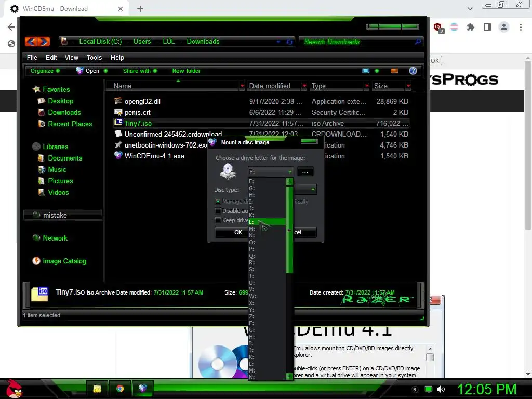
Task: Select the Unconfirmed 245452.crdownload file icon
Action: pos(118,134)
